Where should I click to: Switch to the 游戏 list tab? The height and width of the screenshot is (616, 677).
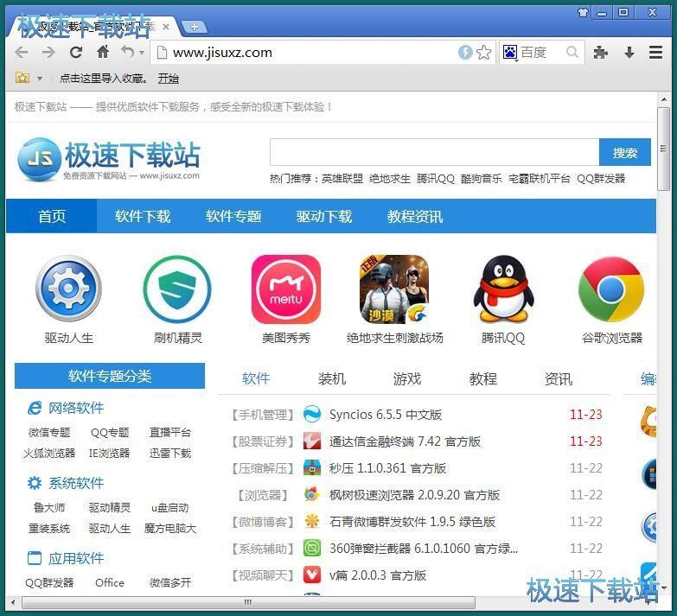pyautogui.click(x=406, y=378)
